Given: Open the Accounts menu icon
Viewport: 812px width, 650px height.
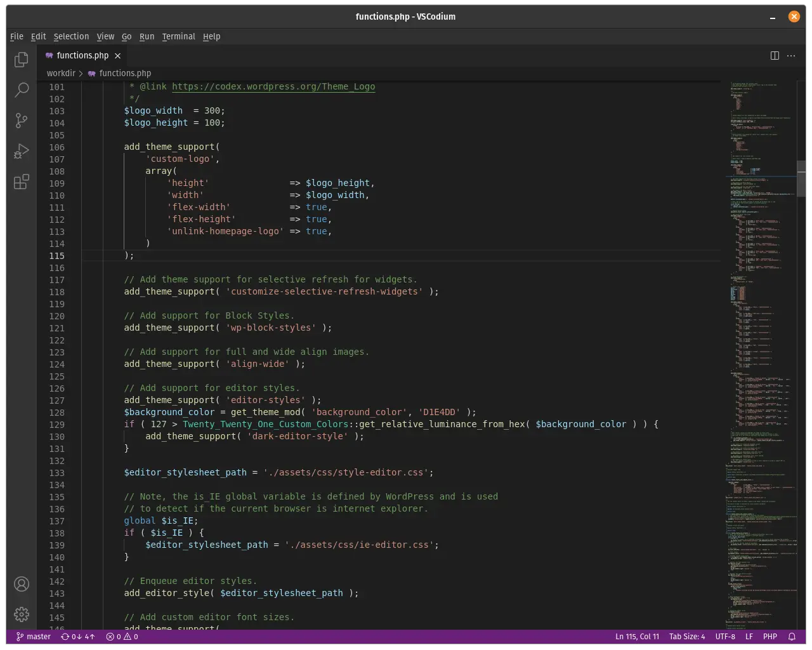Looking at the screenshot, I should pos(22,584).
